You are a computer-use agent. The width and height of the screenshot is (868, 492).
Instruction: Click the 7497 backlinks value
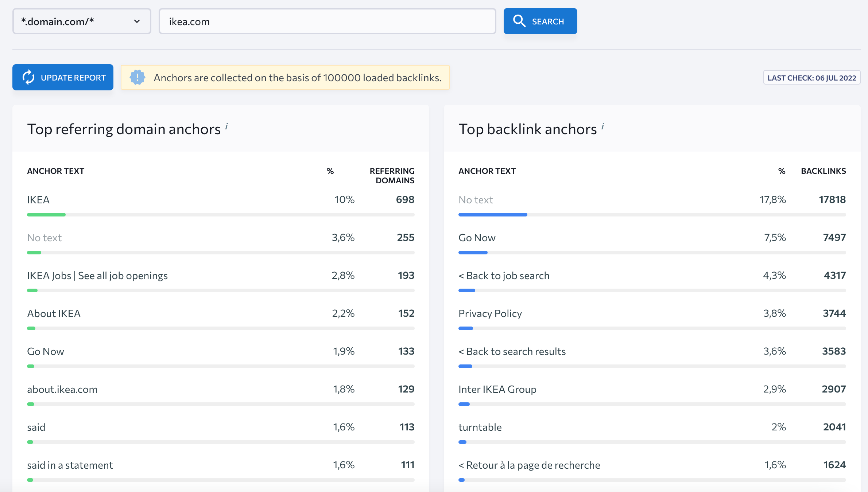point(834,237)
